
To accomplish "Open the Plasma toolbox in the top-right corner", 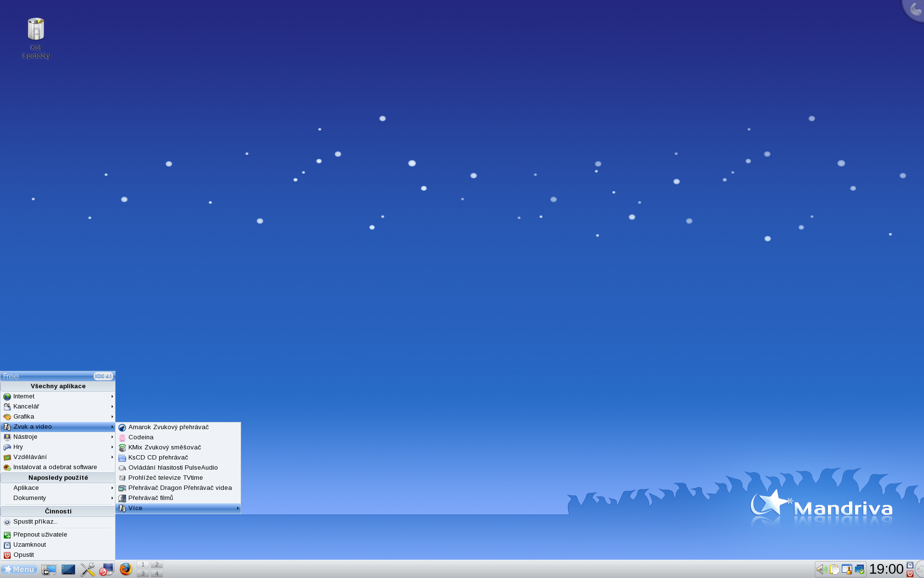I will tap(914, 9).
